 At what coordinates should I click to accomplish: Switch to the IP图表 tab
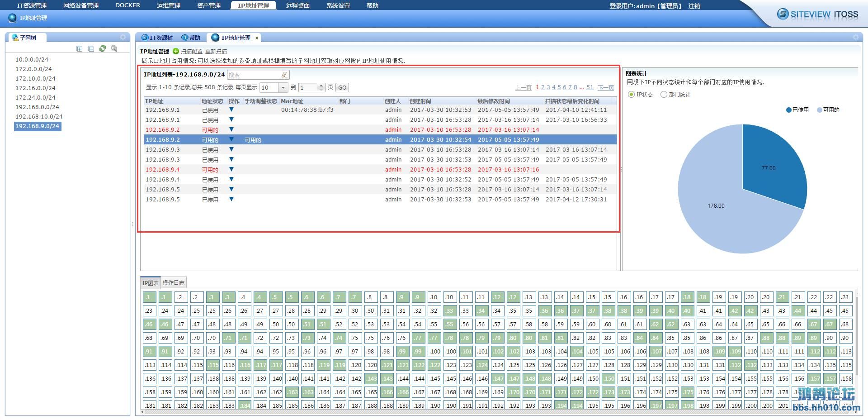coord(151,283)
